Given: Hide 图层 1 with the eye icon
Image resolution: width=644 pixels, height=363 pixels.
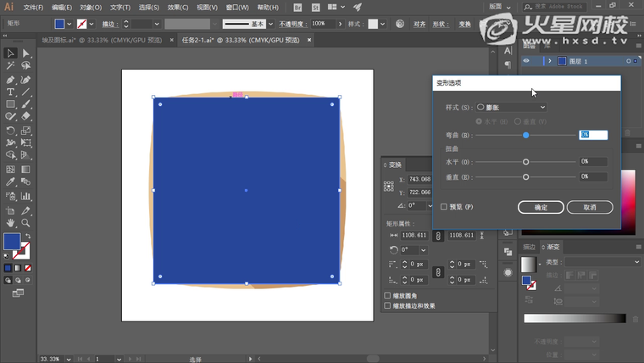Looking at the screenshot, I should (526, 61).
